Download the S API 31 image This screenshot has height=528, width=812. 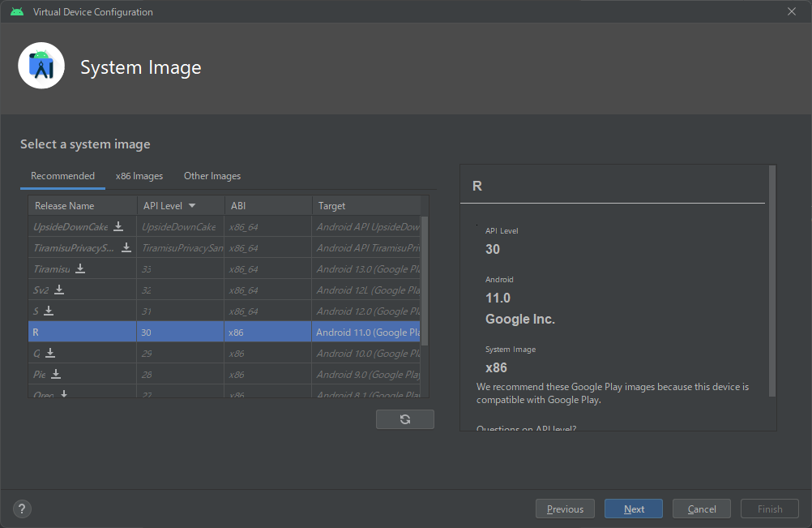(49, 311)
